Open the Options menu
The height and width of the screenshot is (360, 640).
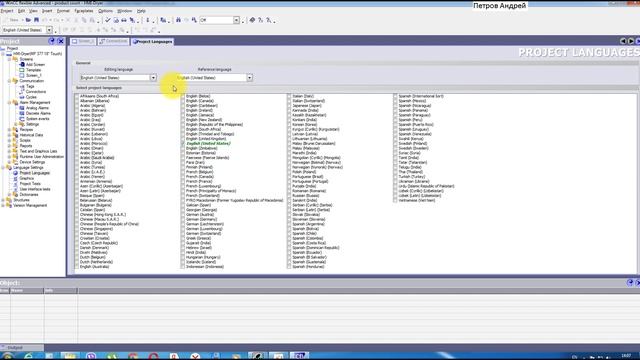click(105, 11)
